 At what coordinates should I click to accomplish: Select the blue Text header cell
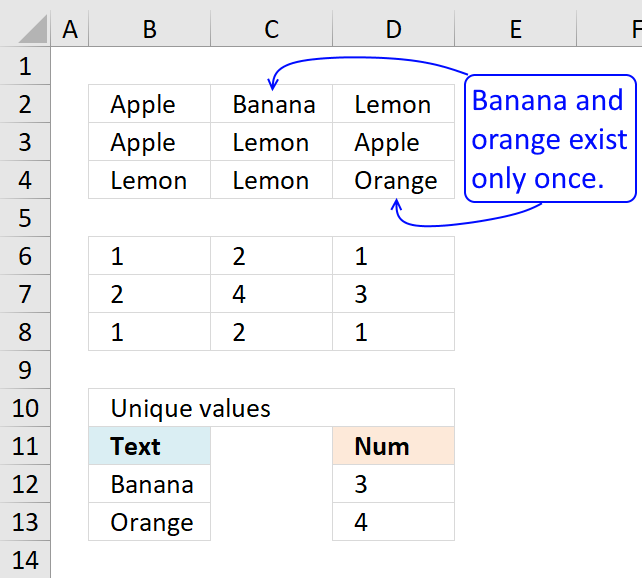tap(149, 446)
